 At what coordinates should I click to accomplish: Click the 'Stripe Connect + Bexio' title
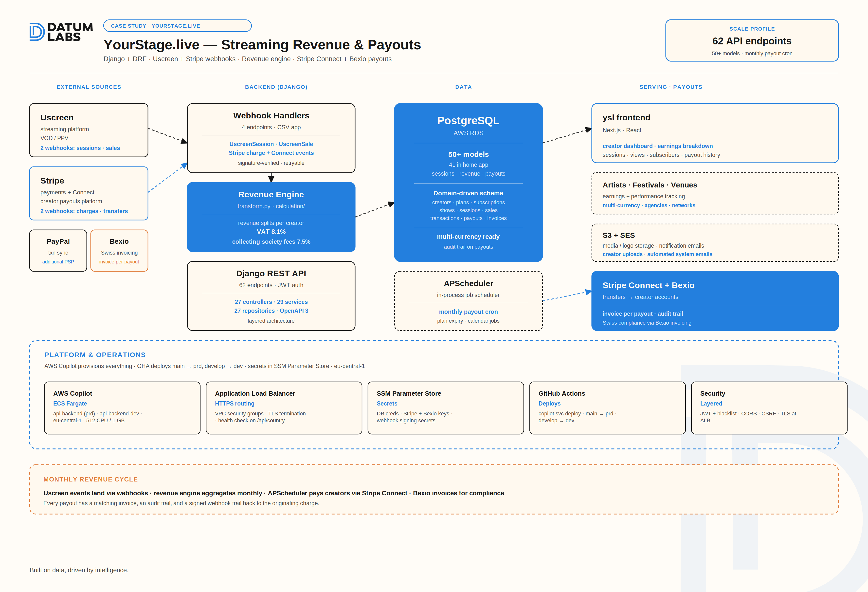(648, 285)
